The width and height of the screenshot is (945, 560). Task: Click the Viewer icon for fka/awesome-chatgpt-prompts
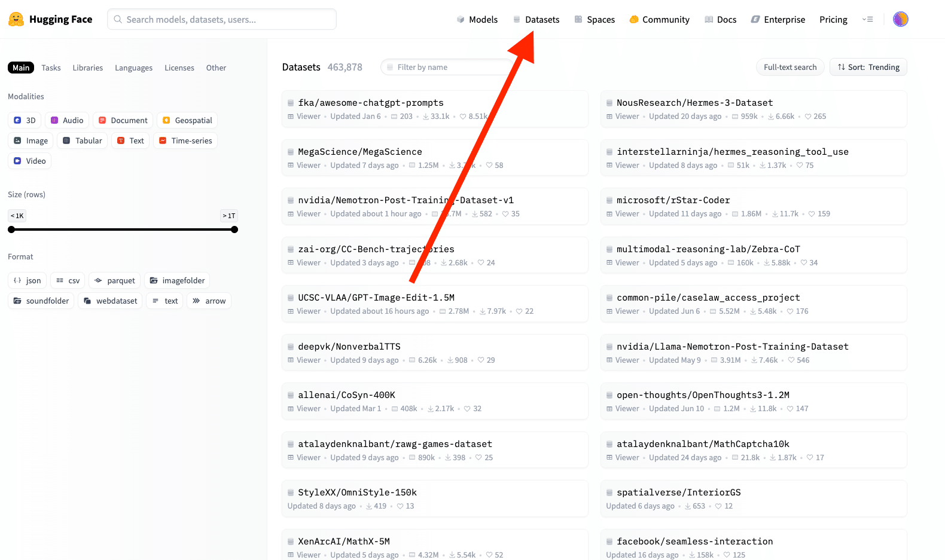point(291,117)
